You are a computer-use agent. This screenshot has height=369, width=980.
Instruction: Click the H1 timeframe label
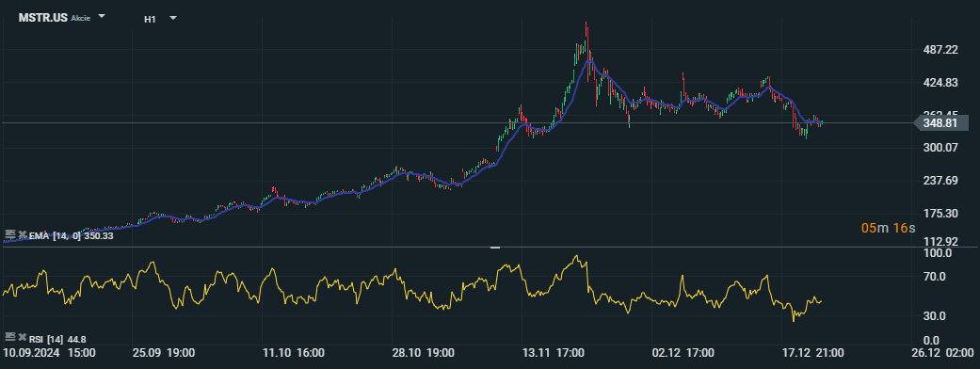click(x=150, y=19)
